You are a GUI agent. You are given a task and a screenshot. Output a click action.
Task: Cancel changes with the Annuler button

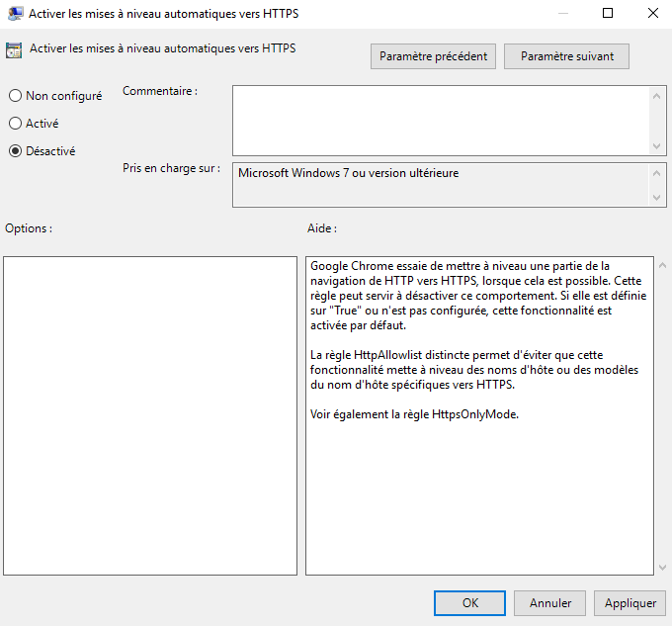click(x=550, y=602)
